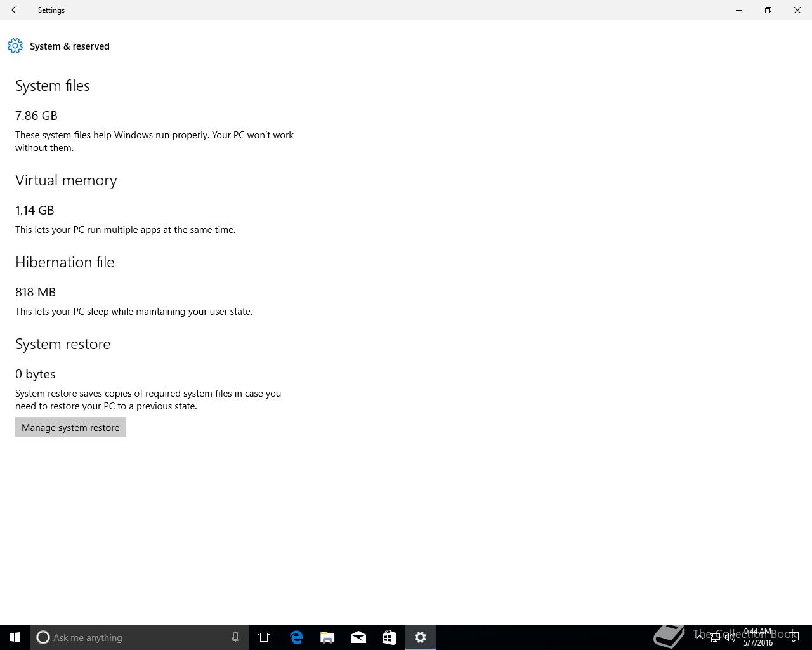
Task: Restore down the Settings window
Action: pos(768,10)
